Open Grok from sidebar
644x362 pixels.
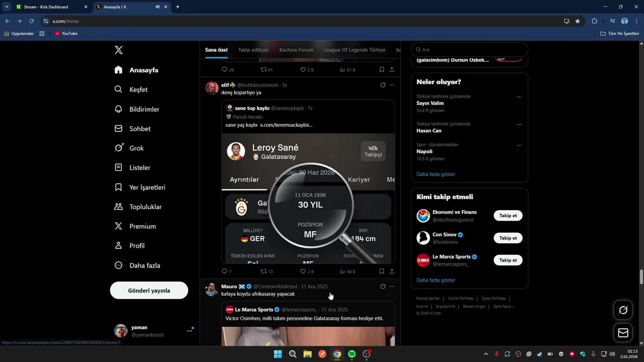coord(129,148)
